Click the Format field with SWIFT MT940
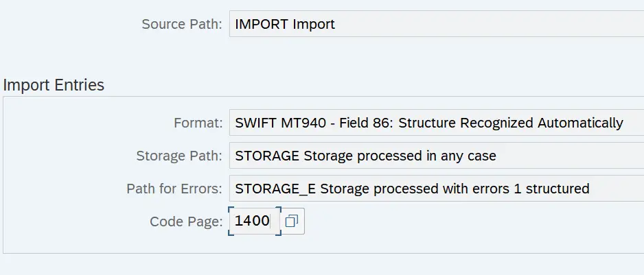Screen dimensions: 644x275 pyautogui.click(x=437, y=123)
